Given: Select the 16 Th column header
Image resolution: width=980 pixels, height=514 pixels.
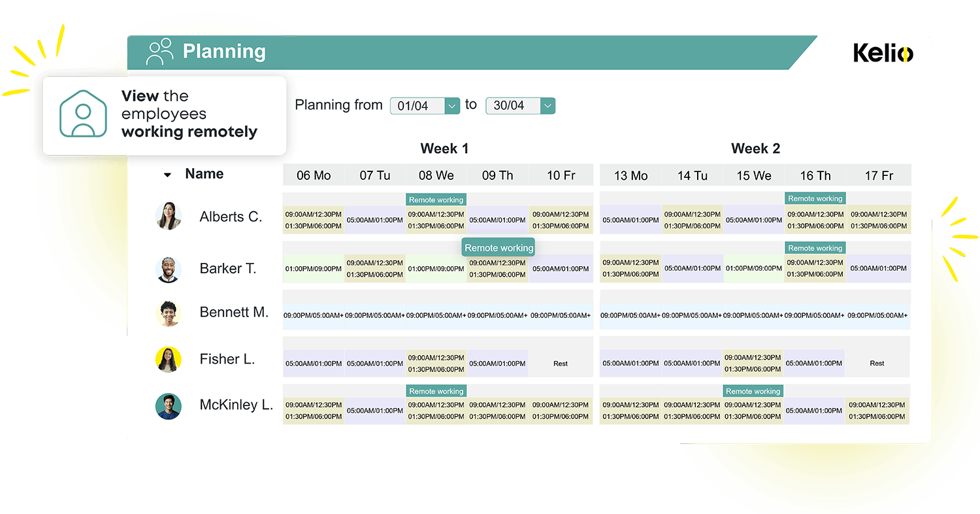Looking at the screenshot, I should pyautogui.click(x=815, y=175).
